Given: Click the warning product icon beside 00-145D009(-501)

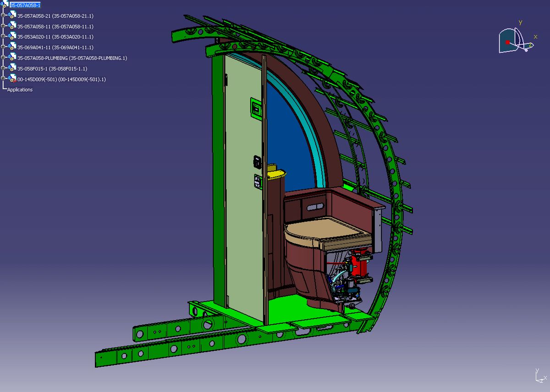Looking at the screenshot, I should 12,78.
